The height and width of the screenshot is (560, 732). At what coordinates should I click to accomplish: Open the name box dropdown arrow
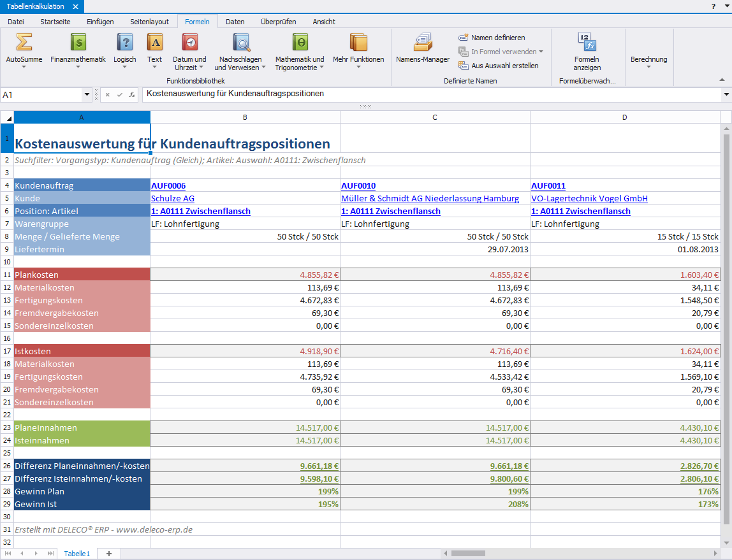87,94
